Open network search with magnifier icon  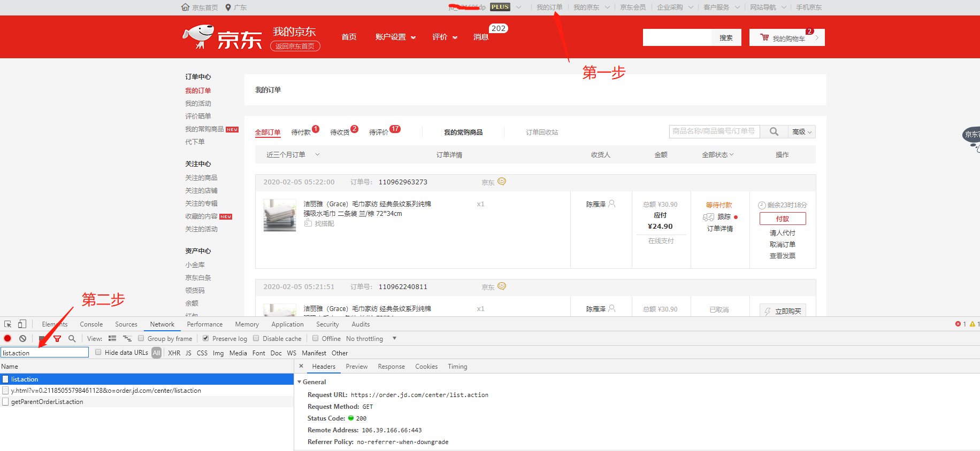[72, 338]
